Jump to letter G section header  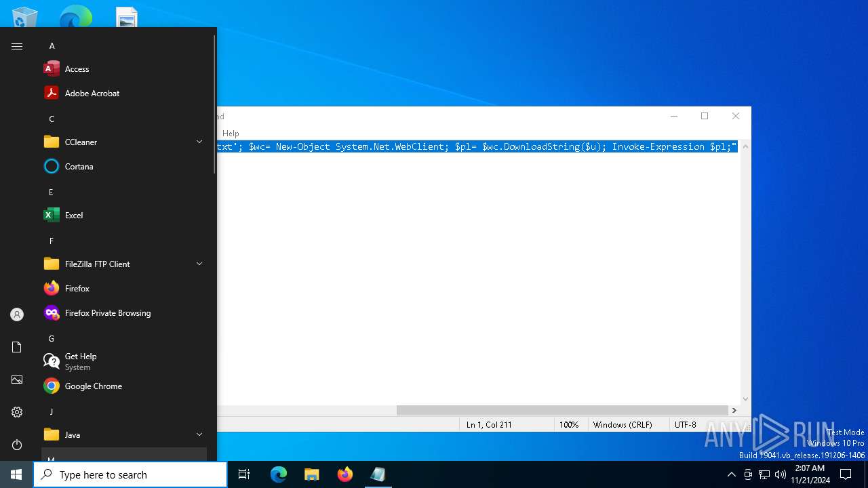(x=51, y=339)
